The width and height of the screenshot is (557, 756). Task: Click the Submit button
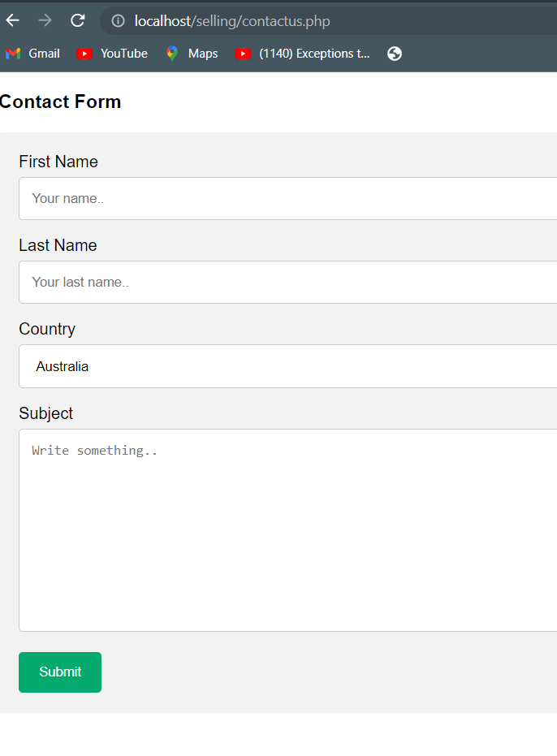point(59,672)
